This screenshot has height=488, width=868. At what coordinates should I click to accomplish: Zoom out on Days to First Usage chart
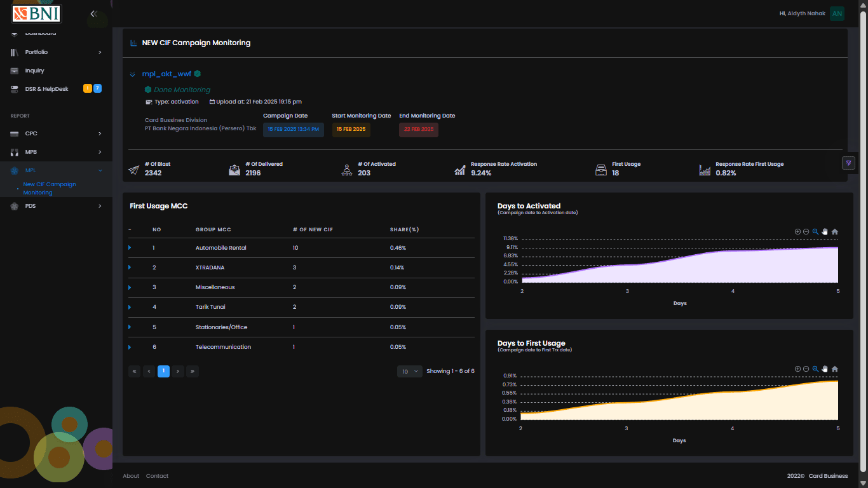[806, 369]
